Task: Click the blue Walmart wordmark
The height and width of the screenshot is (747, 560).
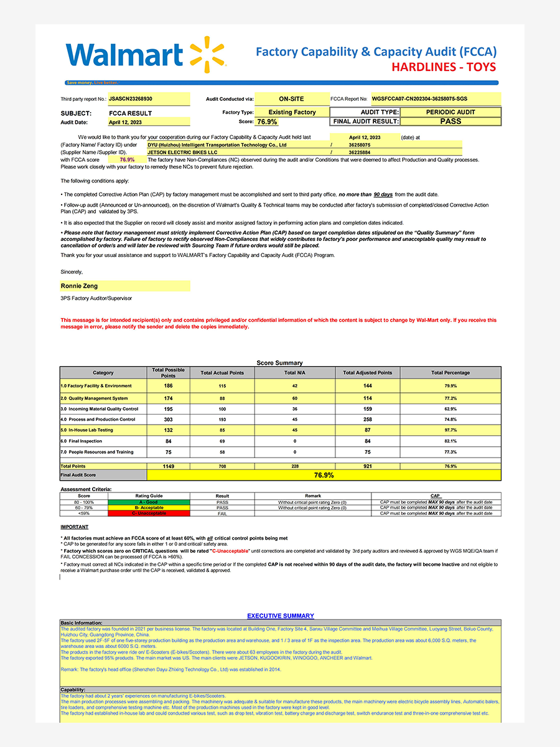Action: click(x=124, y=55)
